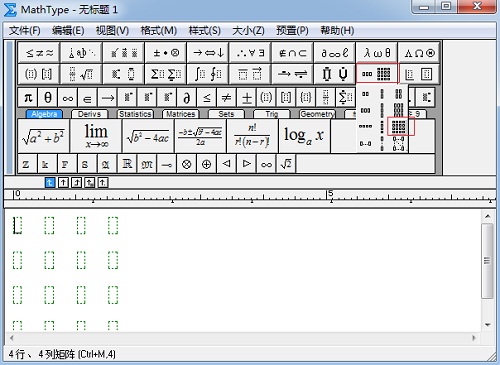
Task: Insert the lim x→∞ expression
Action: point(96,136)
